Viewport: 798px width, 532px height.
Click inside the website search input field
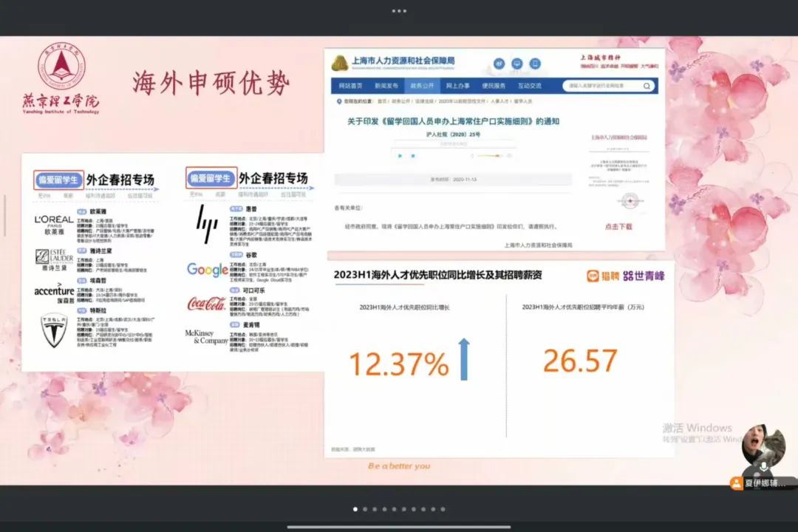[603, 86]
